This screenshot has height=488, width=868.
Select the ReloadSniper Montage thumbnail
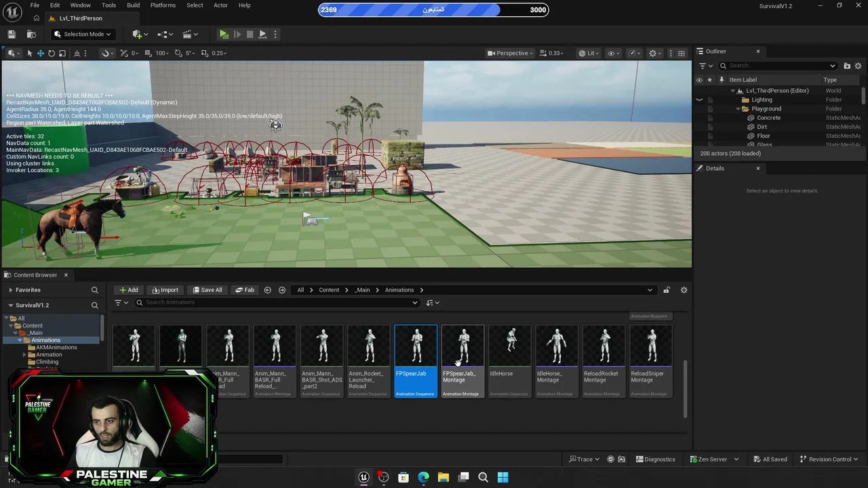coord(651,361)
